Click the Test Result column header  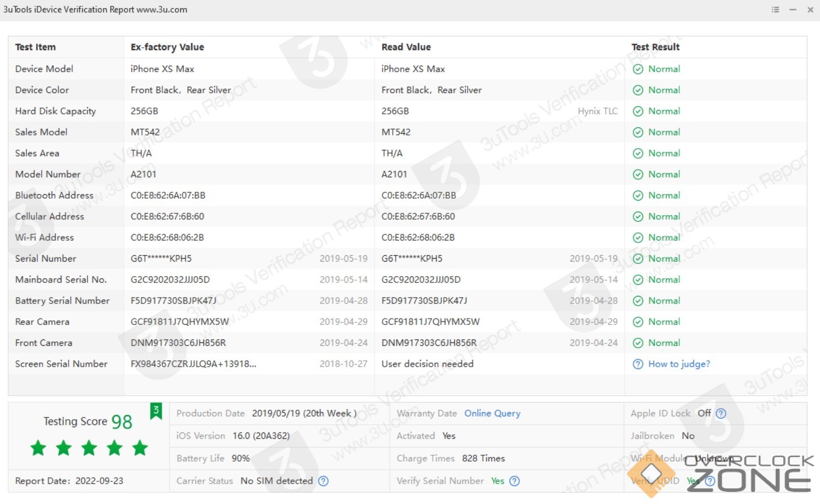pyautogui.click(x=655, y=47)
